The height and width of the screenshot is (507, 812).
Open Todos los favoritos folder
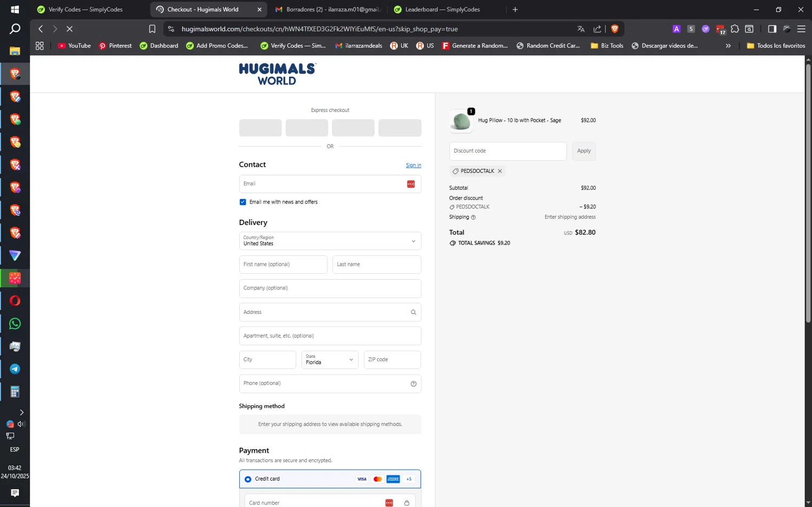(x=776, y=46)
